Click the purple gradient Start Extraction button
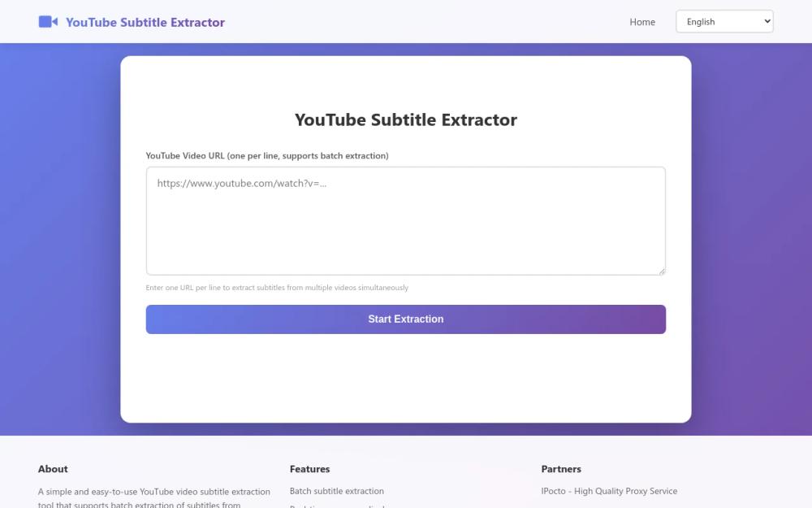The image size is (812, 508). pos(406,319)
